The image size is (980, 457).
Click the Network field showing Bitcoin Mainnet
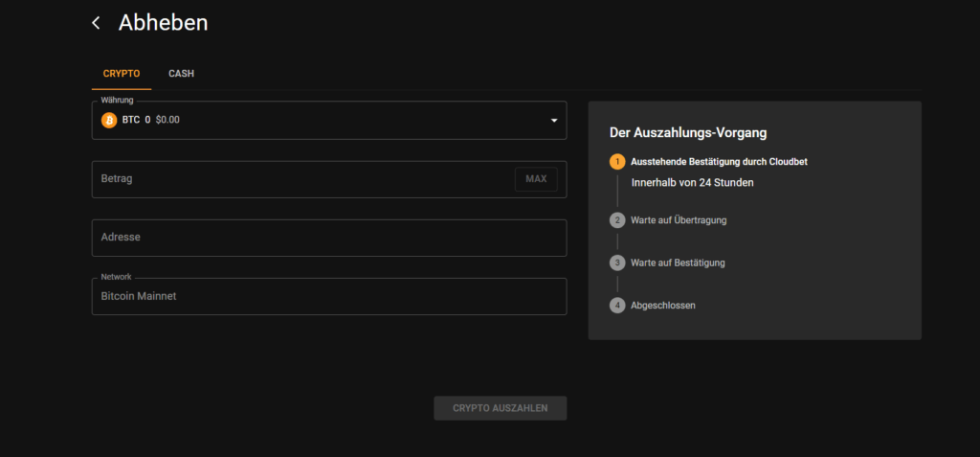329,296
